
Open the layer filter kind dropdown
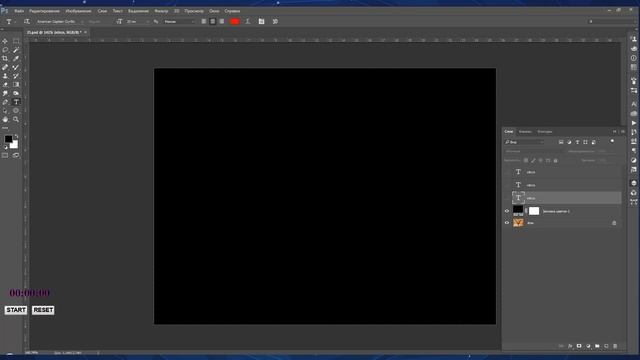524,142
